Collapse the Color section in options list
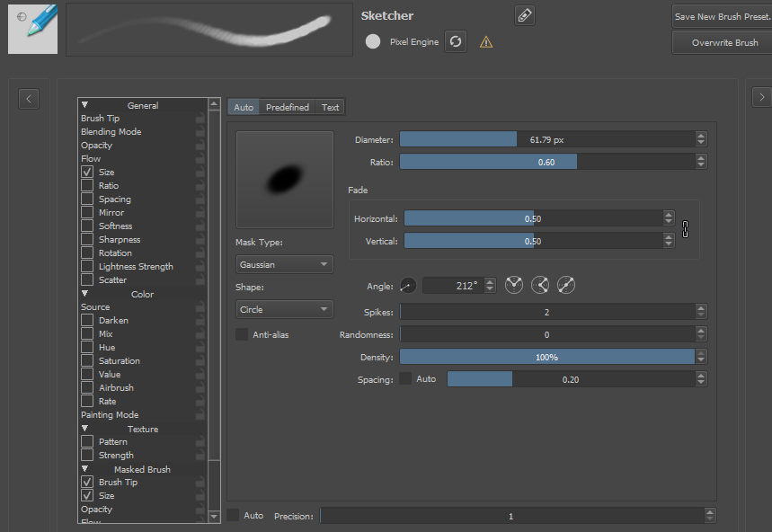The width and height of the screenshot is (772, 532). pyautogui.click(x=85, y=294)
